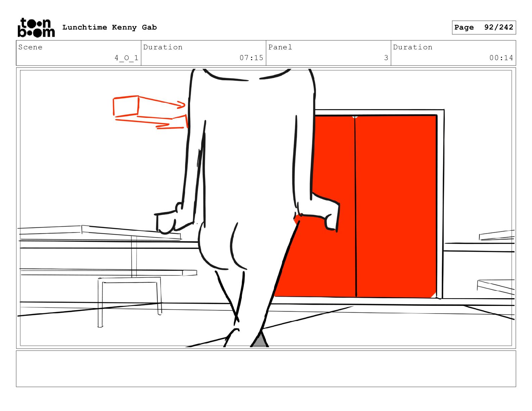Click the empty notes box below the panel
Image resolution: width=532 pixels, height=411 pixels.
[x=266, y=369]
